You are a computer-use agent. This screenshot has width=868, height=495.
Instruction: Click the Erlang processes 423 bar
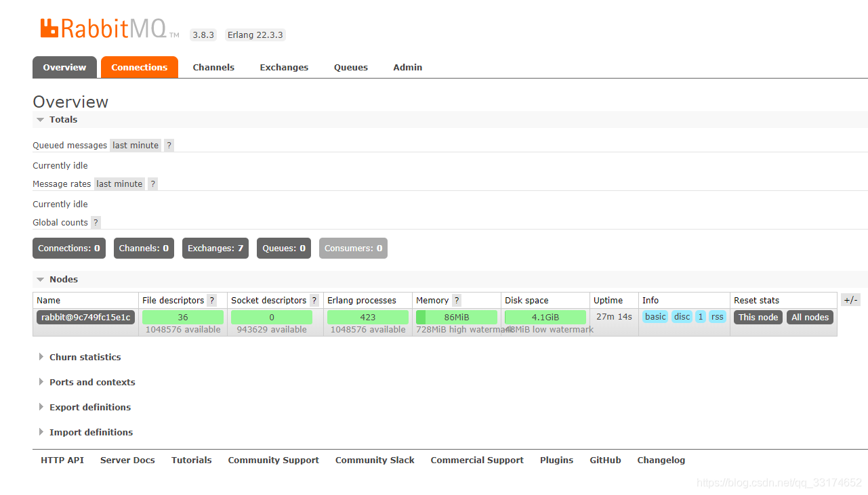click(368, 317)
